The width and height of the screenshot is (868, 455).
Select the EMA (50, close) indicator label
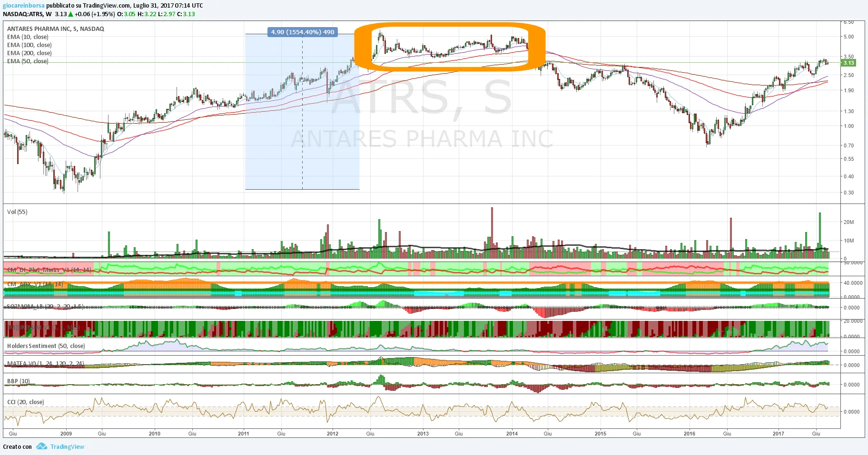coord(28,61)
